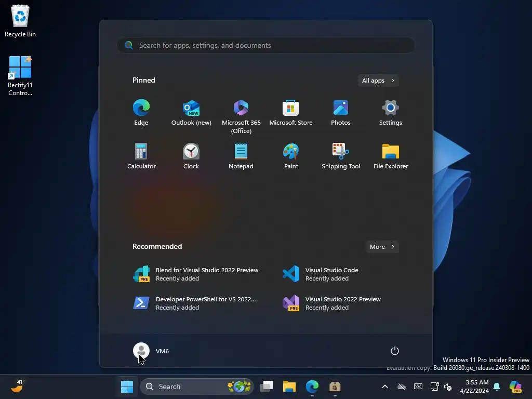Open the clock and date flyout
Image resolution: width=532 pixels, height=399 pixels.
tap(474, 387)
